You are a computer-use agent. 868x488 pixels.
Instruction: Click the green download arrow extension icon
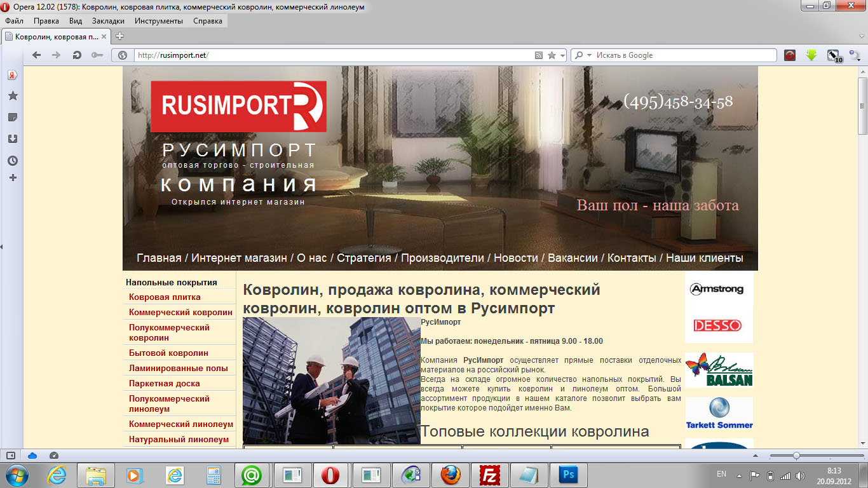(x=811, y=55)
